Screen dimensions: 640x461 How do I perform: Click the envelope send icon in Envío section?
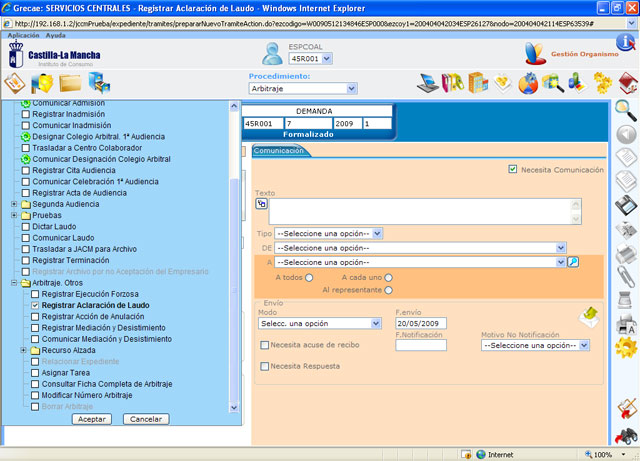[x=590, y=316]
